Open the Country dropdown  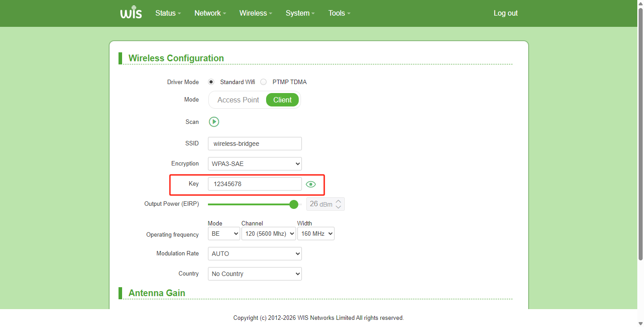point(255,274)
